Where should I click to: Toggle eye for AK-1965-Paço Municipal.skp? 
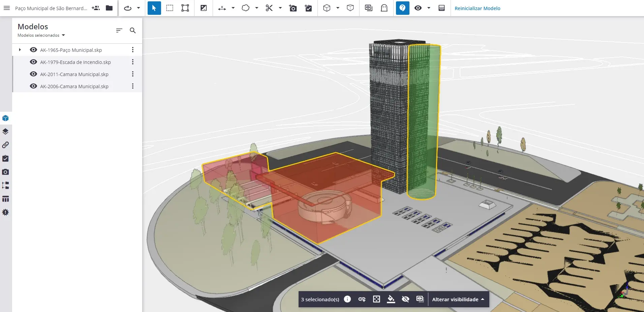click(x=33, y=50)
